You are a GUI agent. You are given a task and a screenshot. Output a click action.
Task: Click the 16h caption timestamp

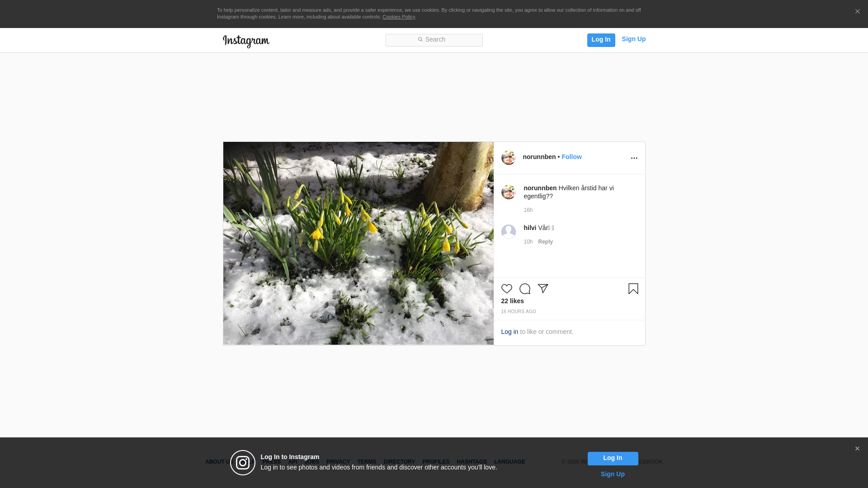click(x=528, y=211)
